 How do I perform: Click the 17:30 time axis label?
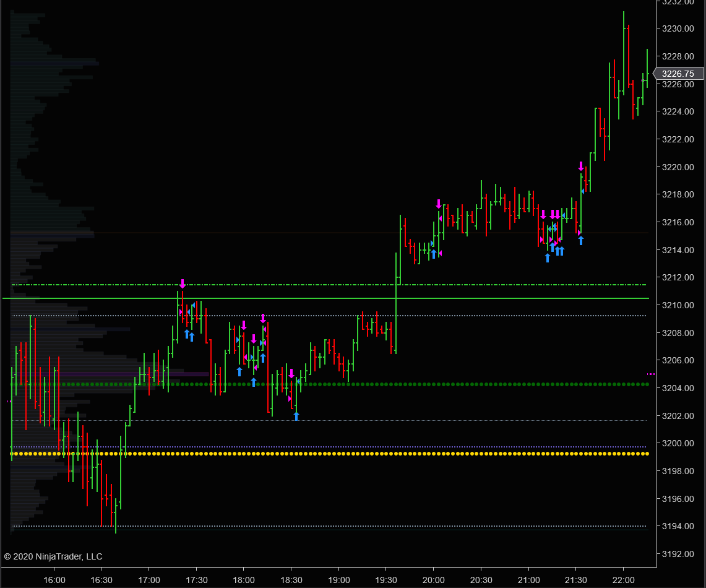[196, 580]
